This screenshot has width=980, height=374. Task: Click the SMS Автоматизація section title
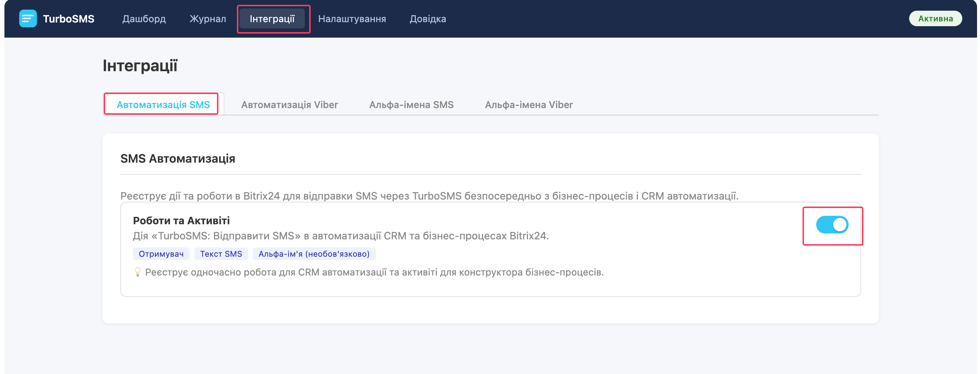[178, 159]
